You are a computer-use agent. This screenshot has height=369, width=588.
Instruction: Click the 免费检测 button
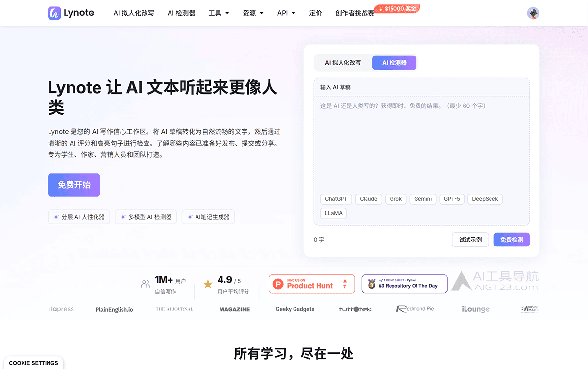click(x=512, y=240)
